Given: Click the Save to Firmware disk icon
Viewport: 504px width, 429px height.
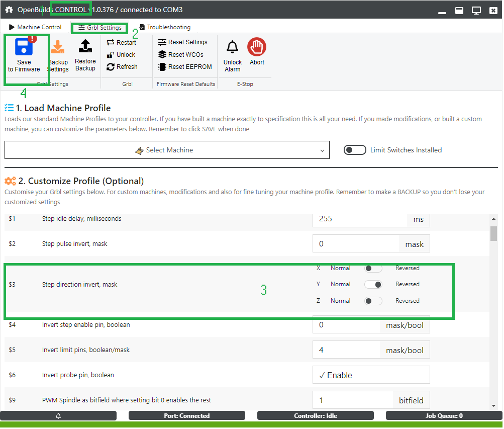Looking at the screenshot, I should point(24,47).
